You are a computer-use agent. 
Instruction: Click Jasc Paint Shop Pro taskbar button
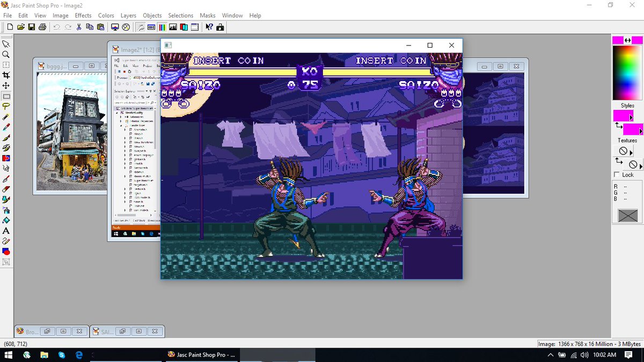pos(201,355)
